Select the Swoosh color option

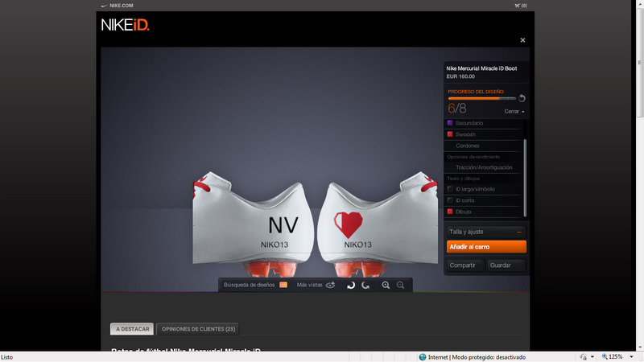pos(483,134)
